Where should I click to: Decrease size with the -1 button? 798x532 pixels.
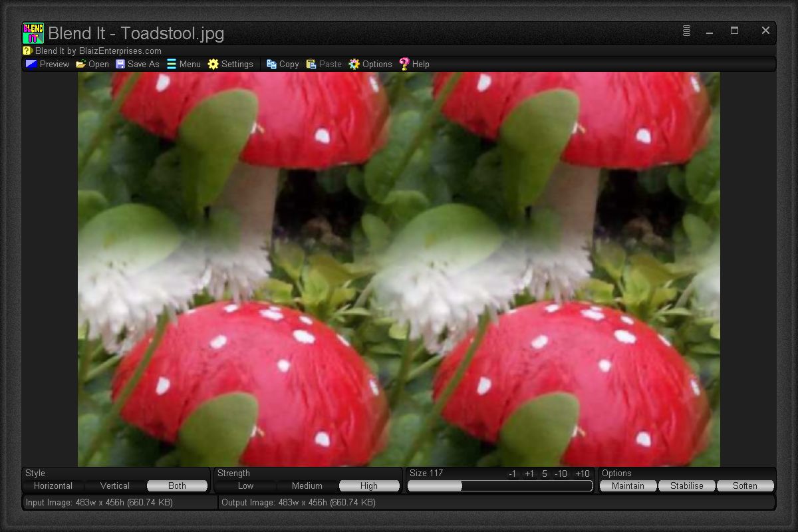coord(513,473)
